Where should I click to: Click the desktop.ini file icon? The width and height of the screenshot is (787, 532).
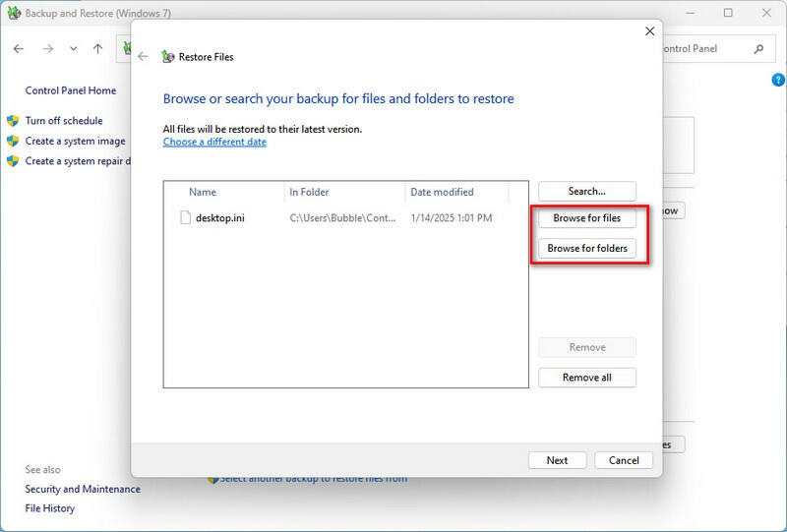[184, 218]
